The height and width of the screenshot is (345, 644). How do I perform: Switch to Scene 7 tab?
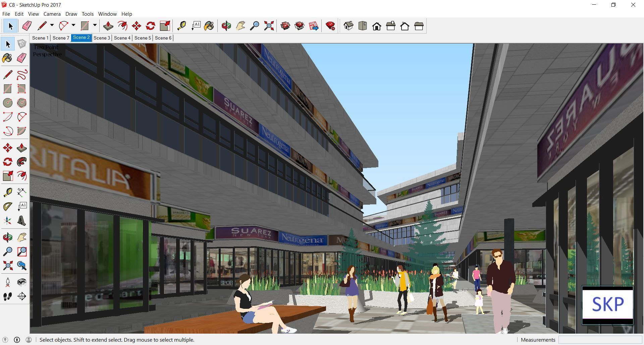[61, 38]
